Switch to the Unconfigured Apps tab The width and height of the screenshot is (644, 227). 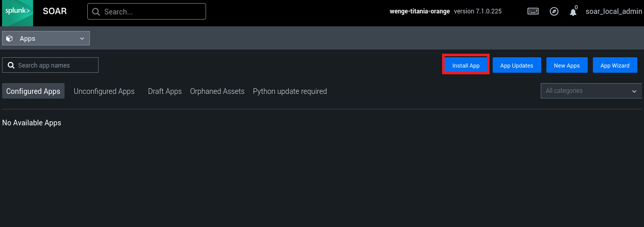point(104,91)
